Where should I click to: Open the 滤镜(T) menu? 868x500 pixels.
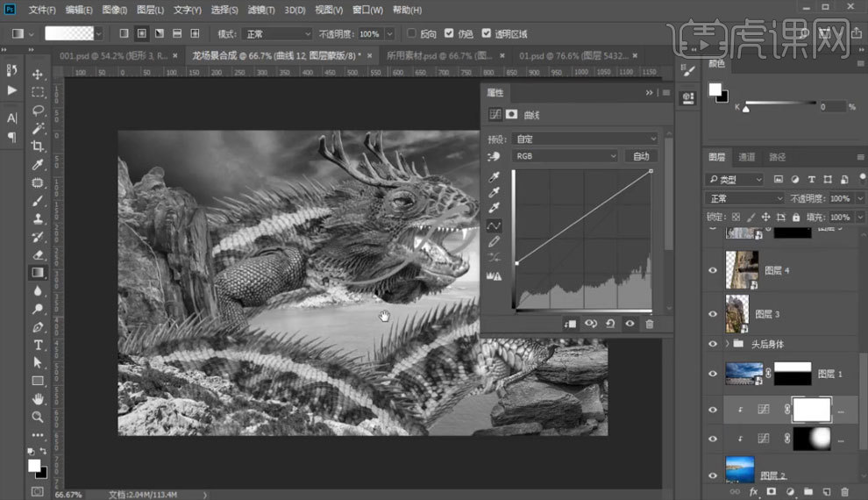point(260,10)
